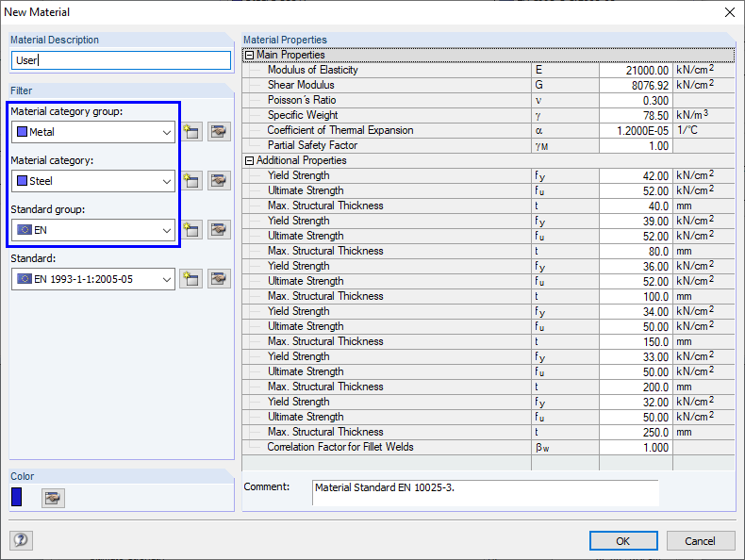Select the Shear Modulus value 8076.92
Viewport: 745px width, 560px height.
(x=636, y=86)
